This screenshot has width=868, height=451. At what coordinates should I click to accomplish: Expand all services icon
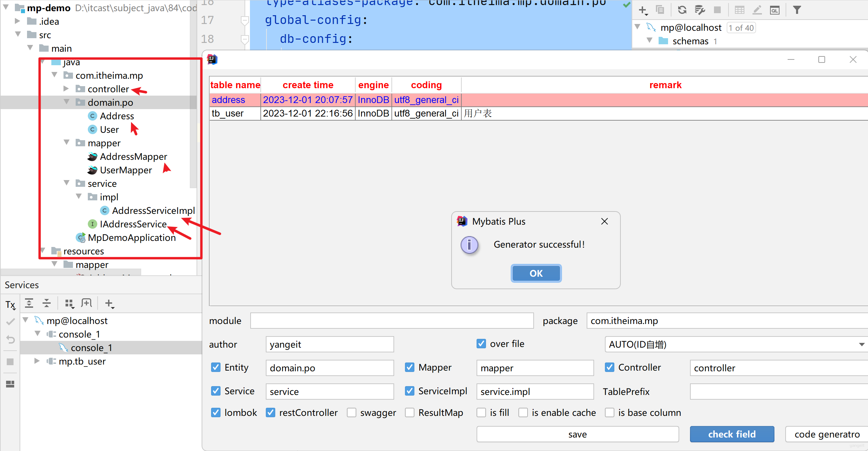pyautogui.click(x=29, y=303)
